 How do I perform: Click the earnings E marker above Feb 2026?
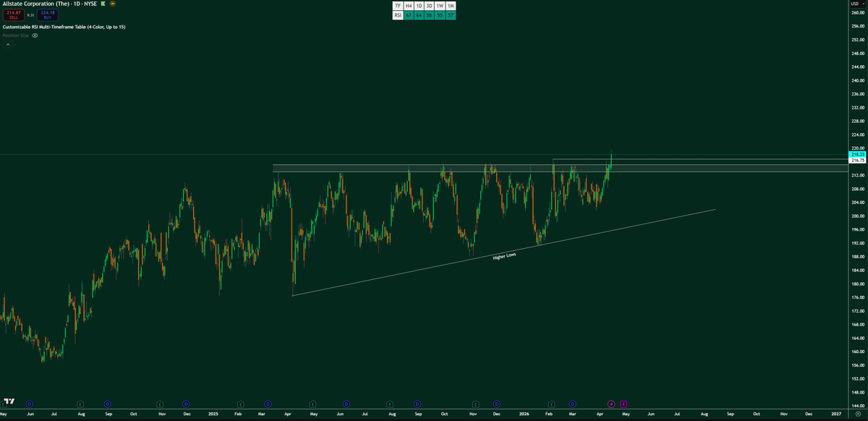(552, 404)
